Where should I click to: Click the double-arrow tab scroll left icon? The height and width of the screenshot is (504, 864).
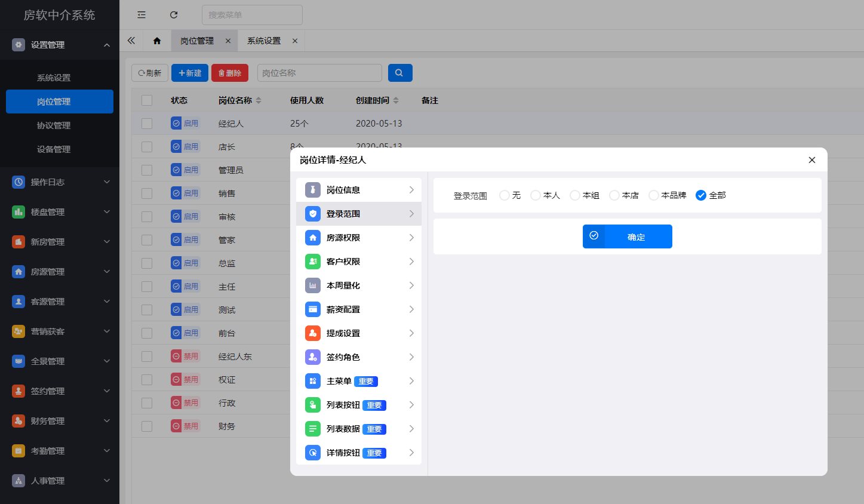(x=131, y=41)
